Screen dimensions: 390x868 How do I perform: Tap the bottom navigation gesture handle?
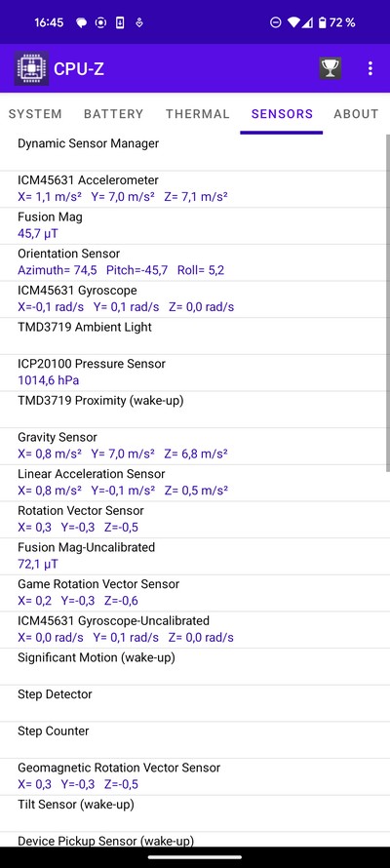(x=195, y=857)
